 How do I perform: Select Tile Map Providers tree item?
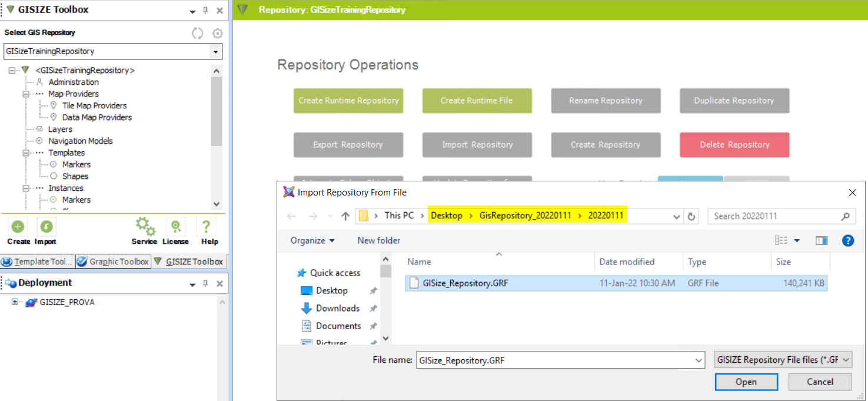pyautogui.click(x=94, y=105)
